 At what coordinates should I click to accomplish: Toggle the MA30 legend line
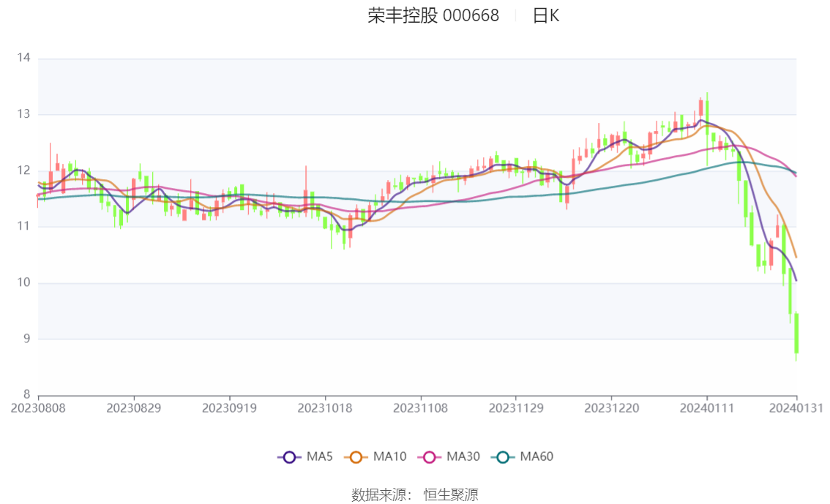(449, 457)
